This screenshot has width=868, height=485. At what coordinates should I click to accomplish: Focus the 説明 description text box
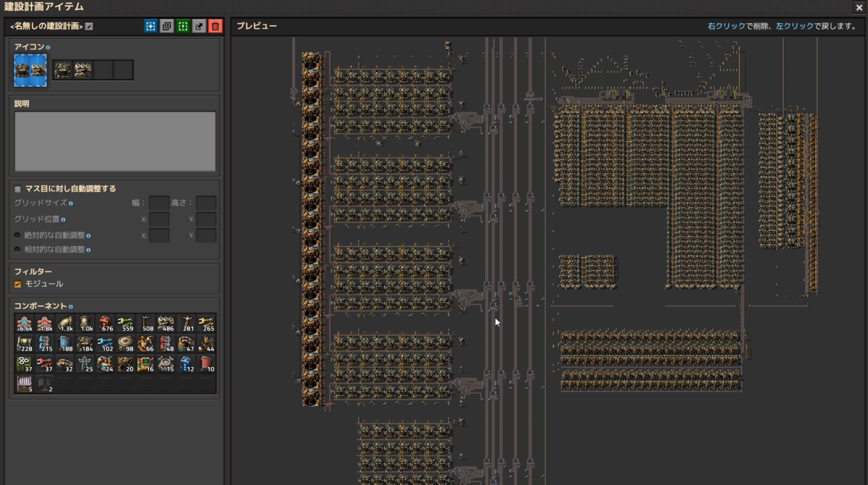point(115,141)
